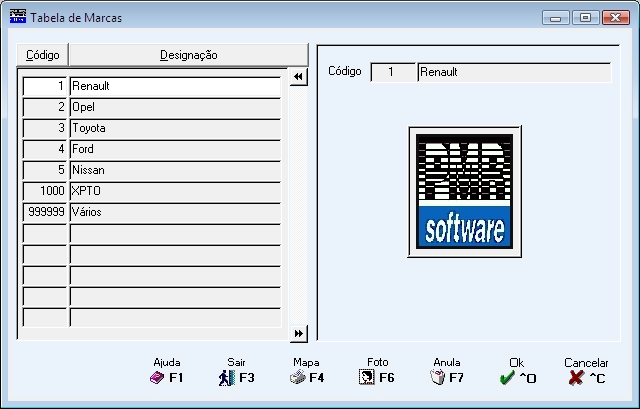Screen dimensions: 640x409
Task: Click the Cancelar label
Action: [x=586, y=362]
